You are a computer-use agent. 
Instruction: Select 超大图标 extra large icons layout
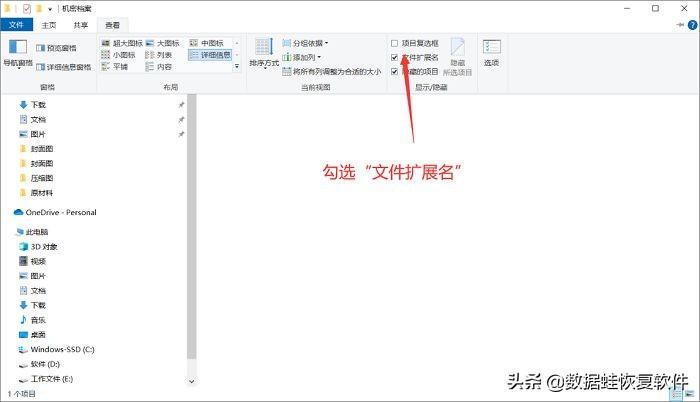[126, 44]
